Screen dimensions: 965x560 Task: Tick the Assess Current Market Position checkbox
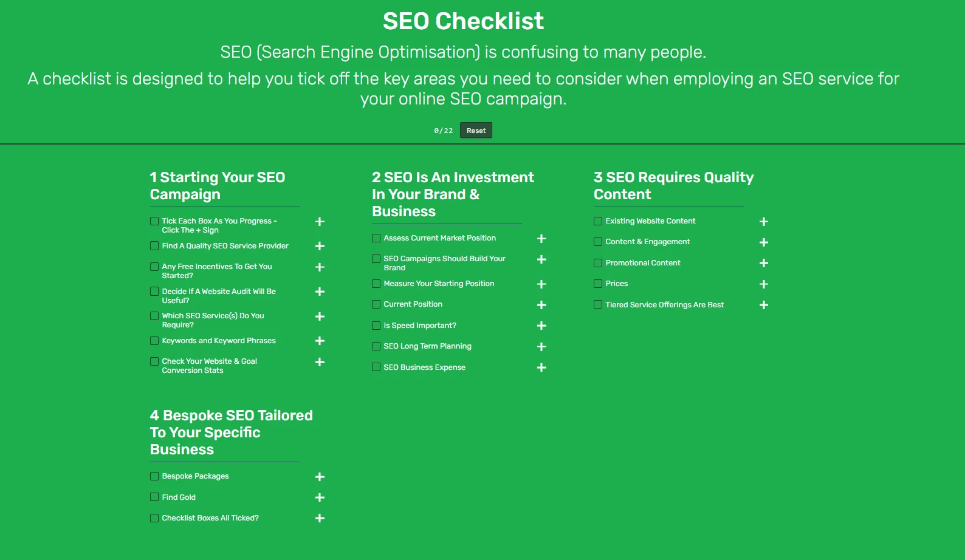click(x=376, y=238)
